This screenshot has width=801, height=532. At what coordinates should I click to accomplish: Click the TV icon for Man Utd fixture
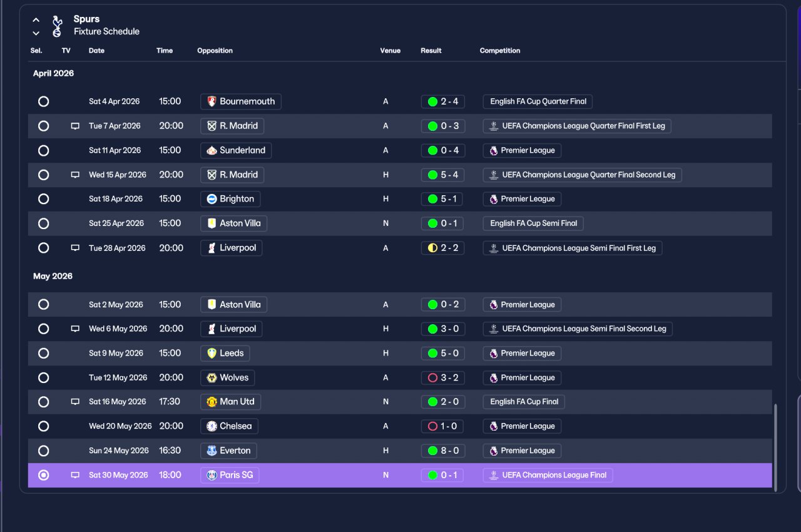75,402
